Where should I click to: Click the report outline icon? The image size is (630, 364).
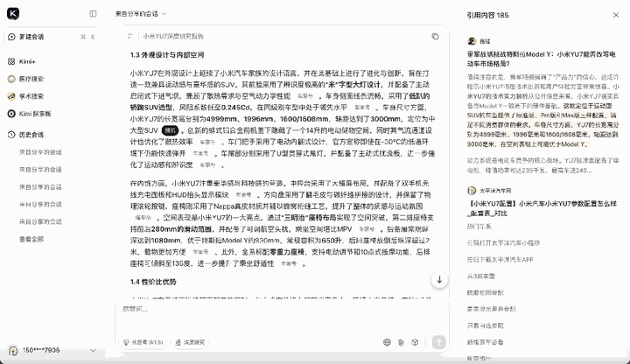pyautogui.click(x=129, y=36)
